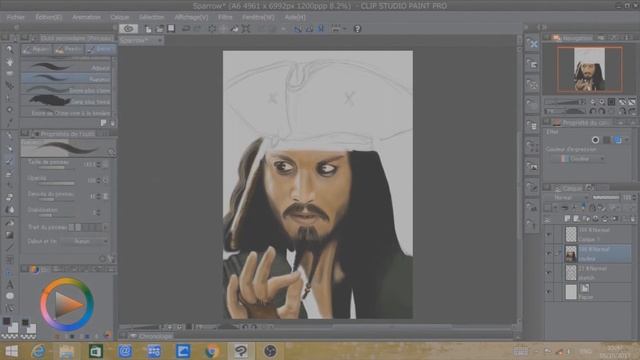Select the Sang plus foncé brush

[x=66, y=101]
